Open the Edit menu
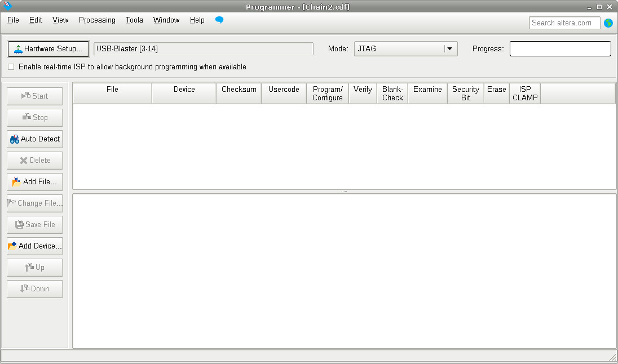 tap(36, 20)
